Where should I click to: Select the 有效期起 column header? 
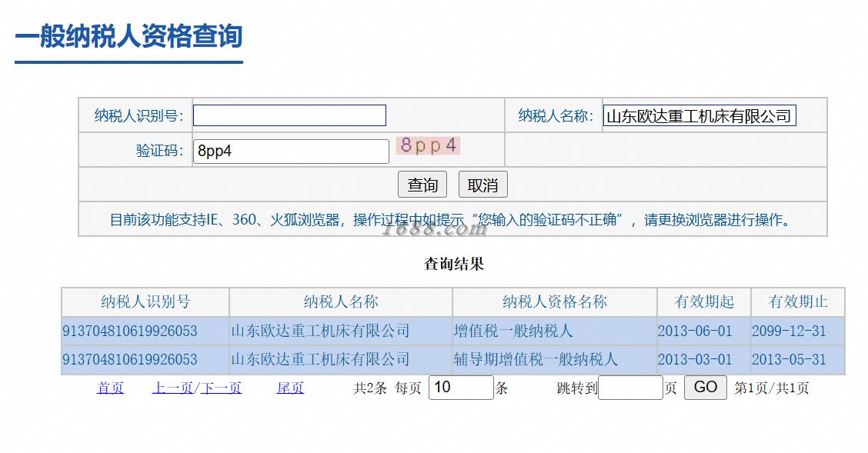(704, 301)
